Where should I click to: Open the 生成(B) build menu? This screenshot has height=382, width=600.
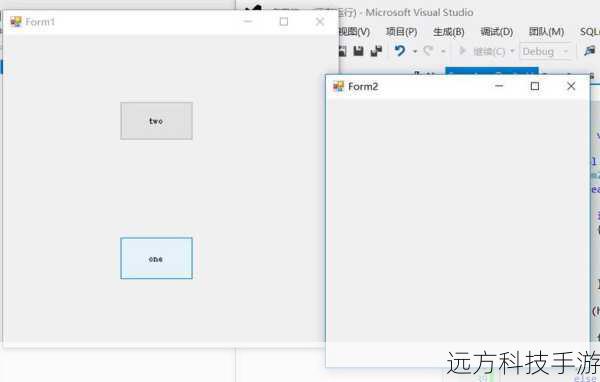click(x=448, y=32)
